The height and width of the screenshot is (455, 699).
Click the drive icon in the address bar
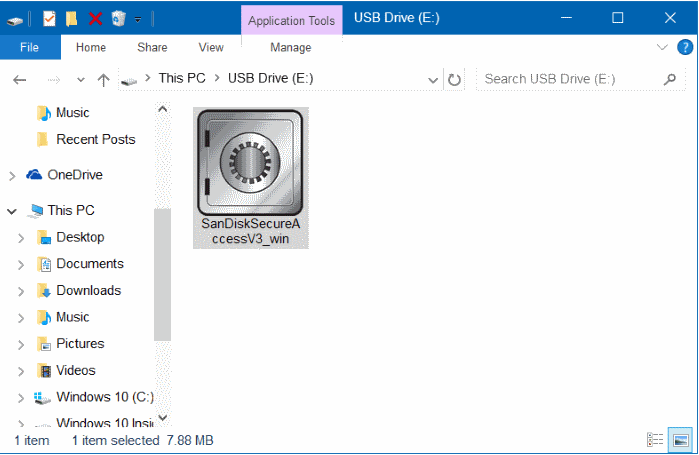(129, 81)
